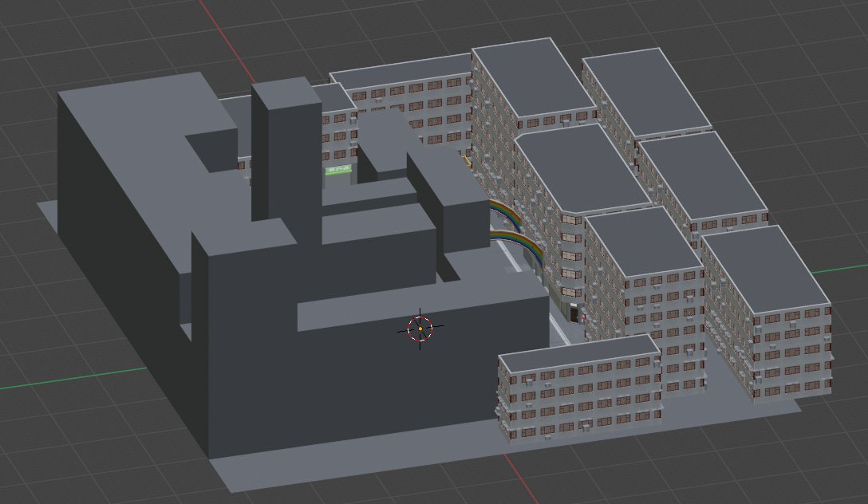Select the dark doorway beside the road
This screenshot has width=868, height=504.
click(x=574, y=313)
